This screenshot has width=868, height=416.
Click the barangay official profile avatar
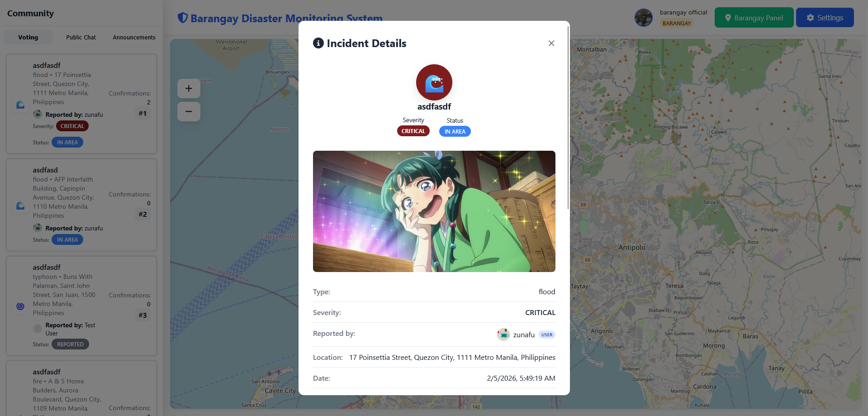[x=644, y=18]
